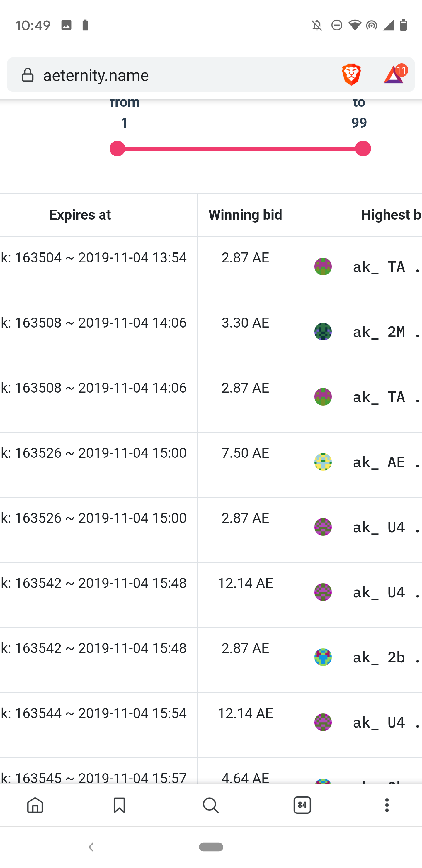The width and height of the screenshot is (422, 868).
Task: Click the Highest bidder column header
Action: pyautogui.click(x=391, y=215)
